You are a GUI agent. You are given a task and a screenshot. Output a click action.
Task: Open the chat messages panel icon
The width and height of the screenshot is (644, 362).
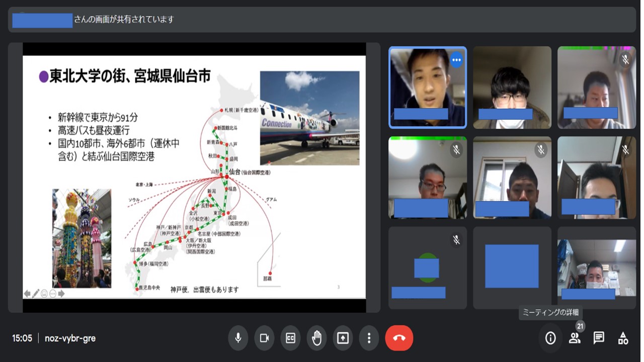point(599,338)
